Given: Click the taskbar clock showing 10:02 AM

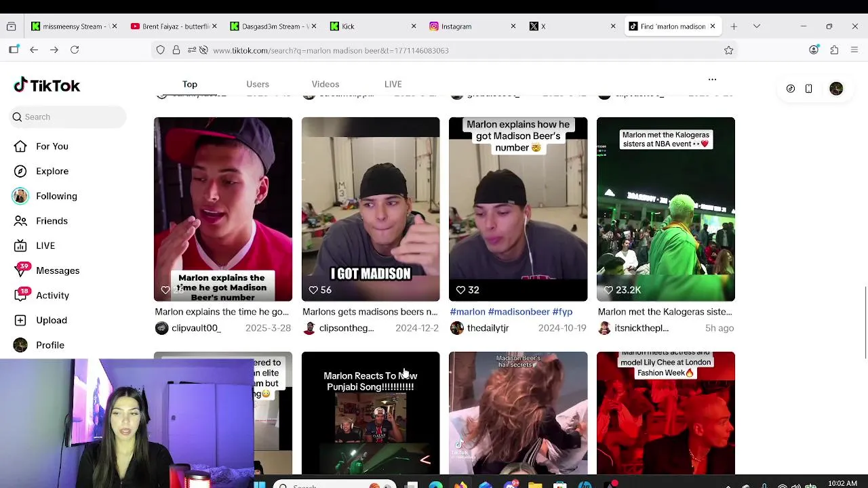Looking at the screenshot, I should click(842, 484).
